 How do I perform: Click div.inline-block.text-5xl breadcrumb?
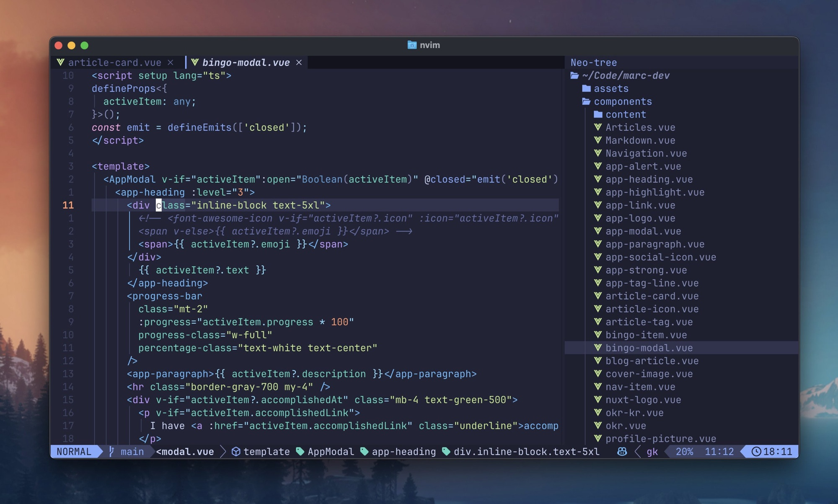click(527, 452)
